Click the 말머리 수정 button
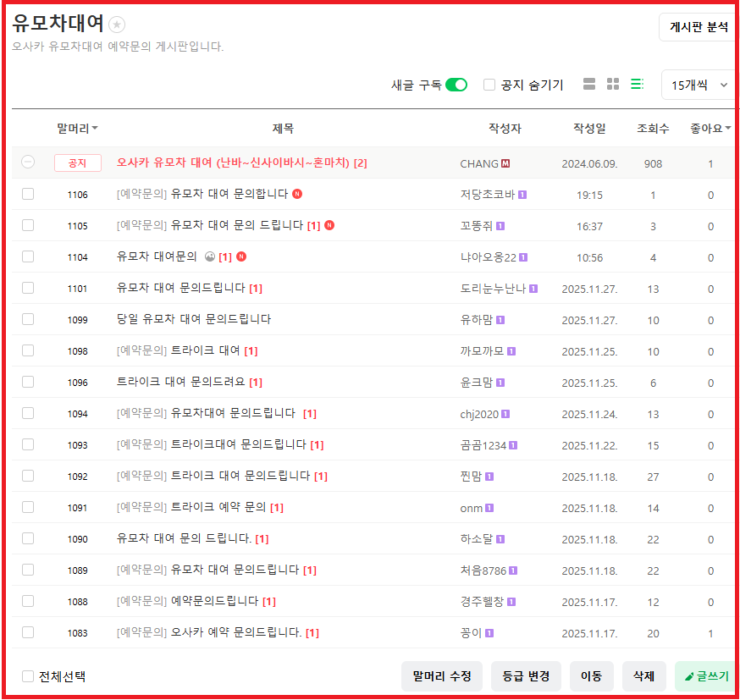The image size is (740, 700). click(442, 676)
